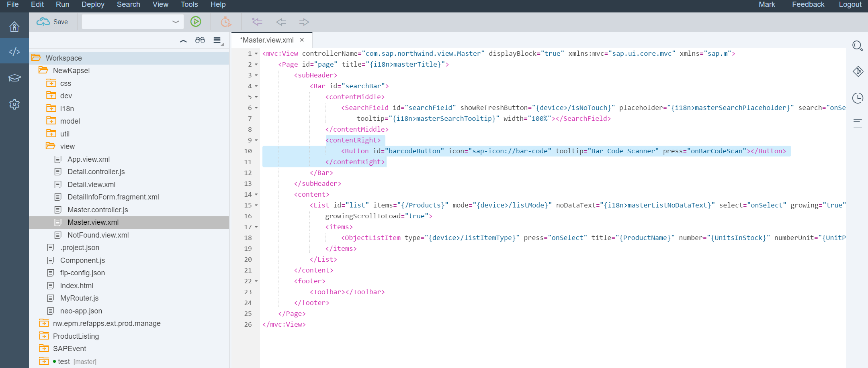The width and height of the screenshot is (868, 368).
Task: Click the Save button
Action: [x=53, y=22]
